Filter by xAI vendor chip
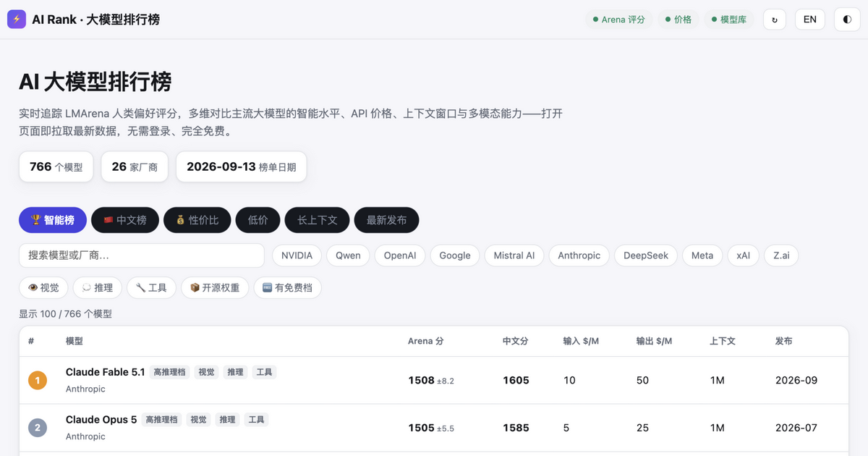The height and width of the screenshot is (456, 868). tap(744, 256)
